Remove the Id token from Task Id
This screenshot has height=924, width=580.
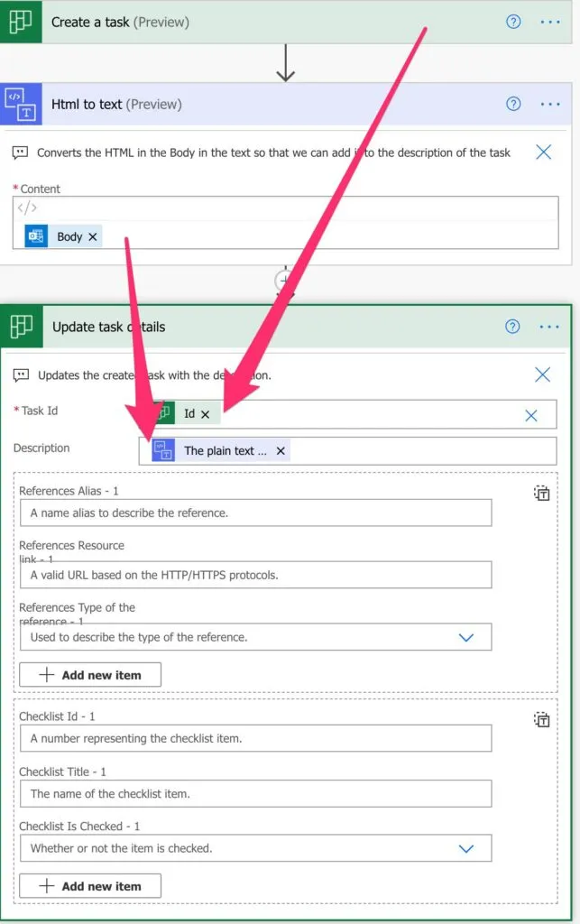click(205, 414)
